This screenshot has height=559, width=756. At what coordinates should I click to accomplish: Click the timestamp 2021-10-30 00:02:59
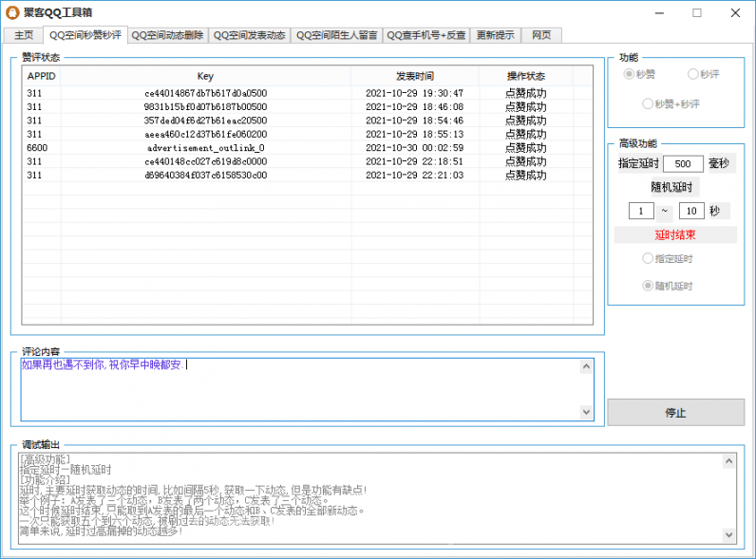[415, 147]
